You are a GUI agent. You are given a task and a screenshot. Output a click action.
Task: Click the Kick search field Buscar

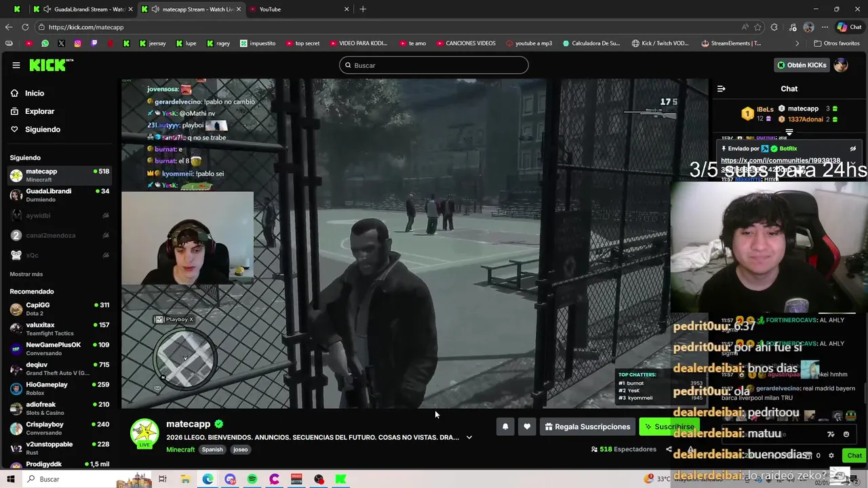[x=434, y=65]
